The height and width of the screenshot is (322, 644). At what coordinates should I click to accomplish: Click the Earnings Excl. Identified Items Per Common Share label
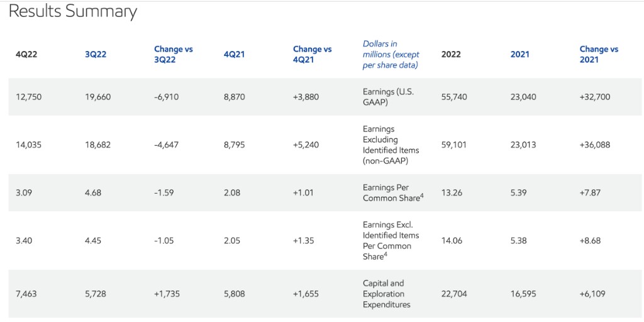(391, 240)
